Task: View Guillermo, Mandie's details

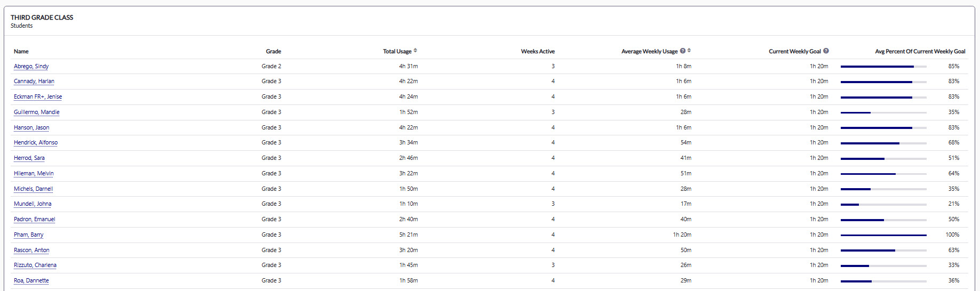Action: click(x=36, y=112)
